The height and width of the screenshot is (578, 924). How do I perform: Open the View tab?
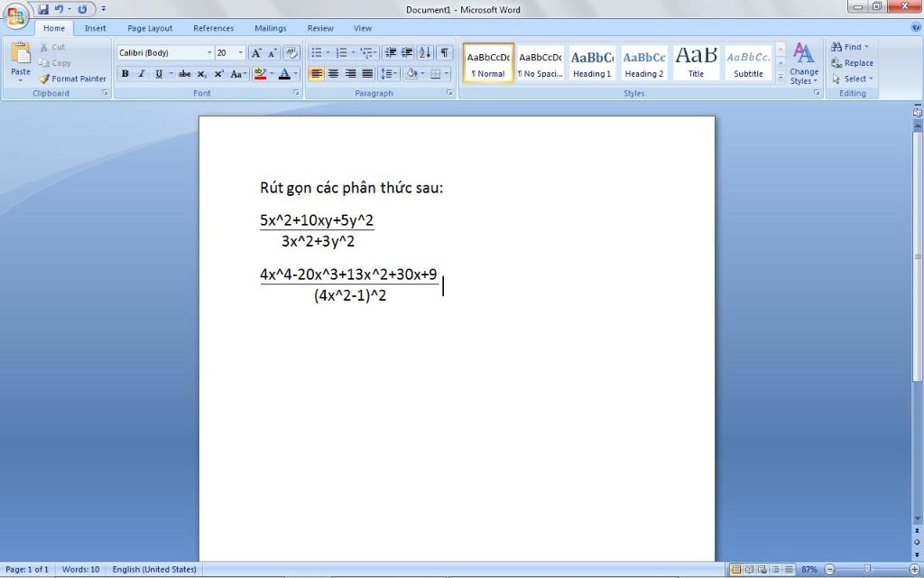pyautogui.click(x=363, y=28)
